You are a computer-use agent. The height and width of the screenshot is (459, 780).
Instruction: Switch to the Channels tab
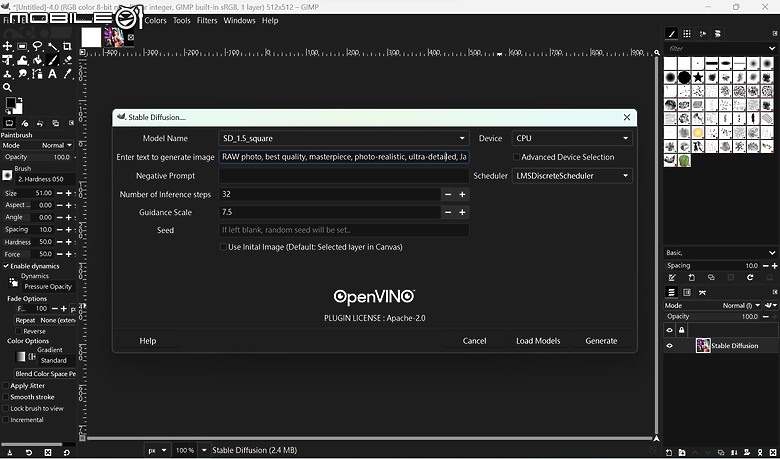coord(687,292)
